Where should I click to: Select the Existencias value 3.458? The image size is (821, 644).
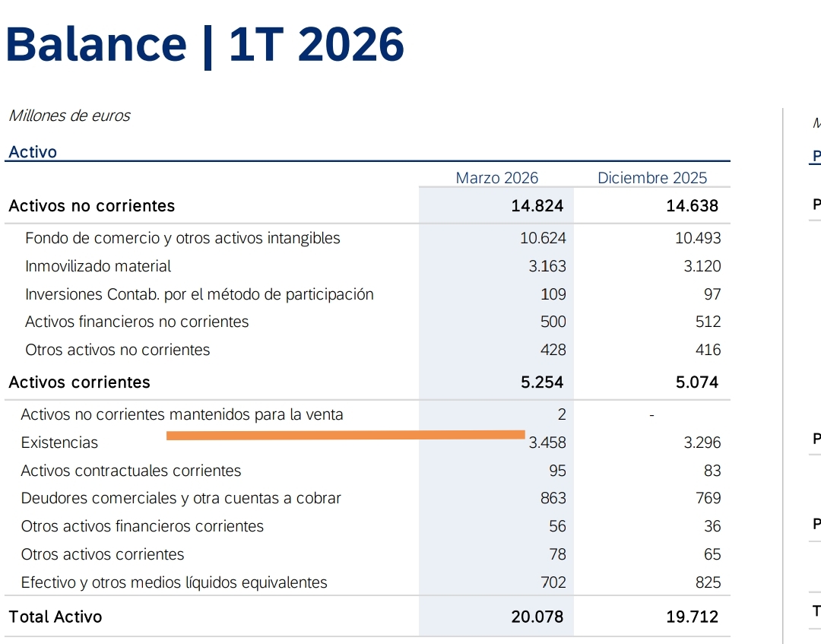pos(547,443)
